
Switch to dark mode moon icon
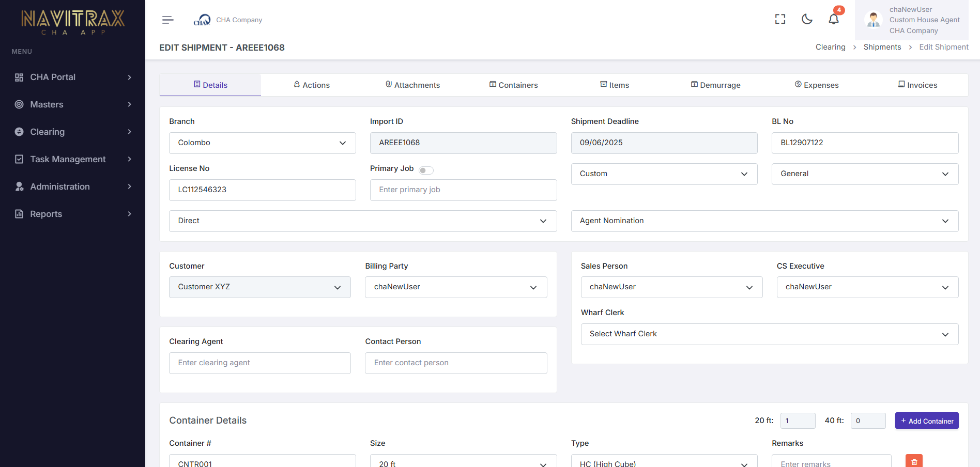(x=807, y=19)
